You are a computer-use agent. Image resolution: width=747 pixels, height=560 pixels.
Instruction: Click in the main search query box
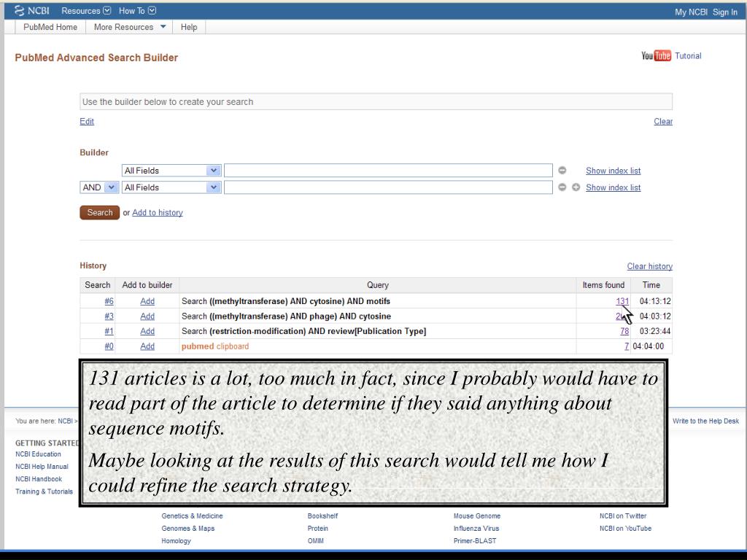point(376,101)
